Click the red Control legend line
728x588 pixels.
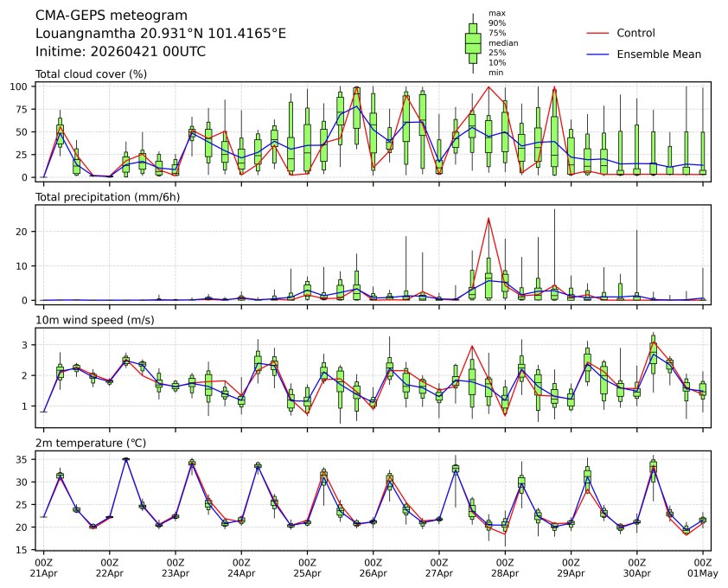tap(599, 34)
